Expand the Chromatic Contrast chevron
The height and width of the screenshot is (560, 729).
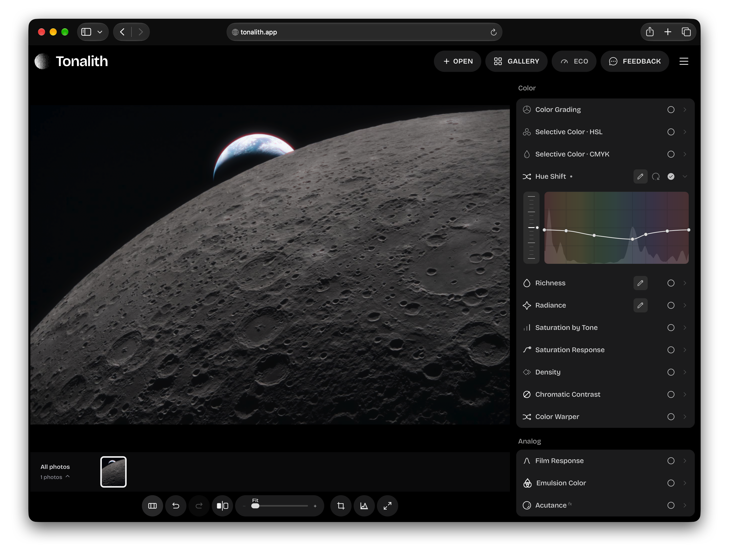pos(685,394)
